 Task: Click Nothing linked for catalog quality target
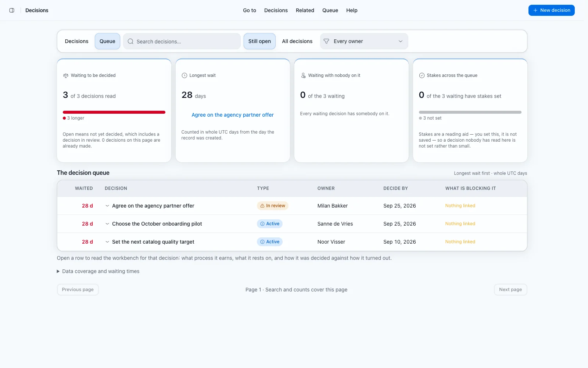pos(460,242)
